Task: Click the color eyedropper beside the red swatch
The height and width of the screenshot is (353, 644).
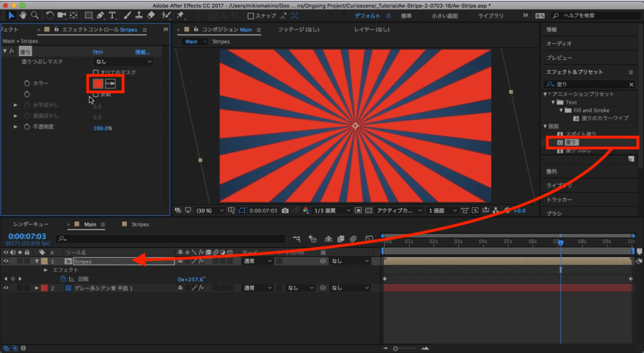Action: coord(110,83)
